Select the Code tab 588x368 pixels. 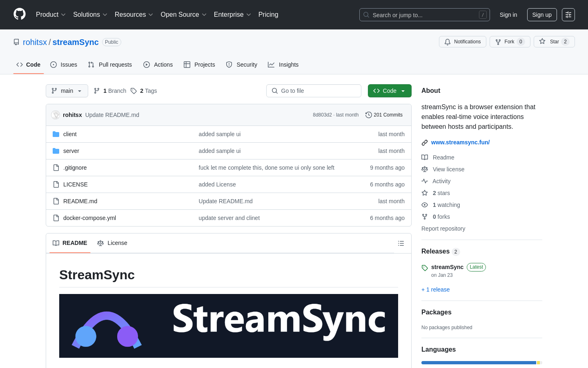point(29,65)
